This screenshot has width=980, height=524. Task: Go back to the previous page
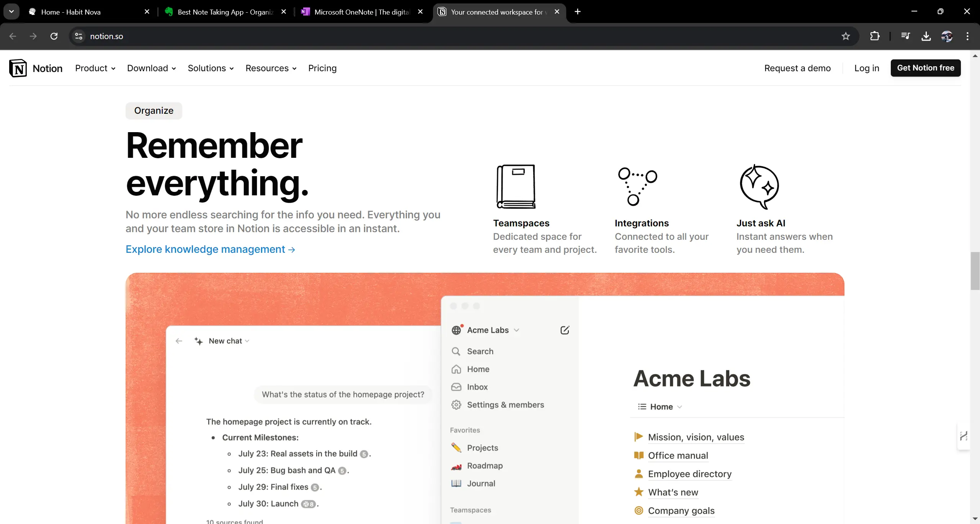point(13,36)
